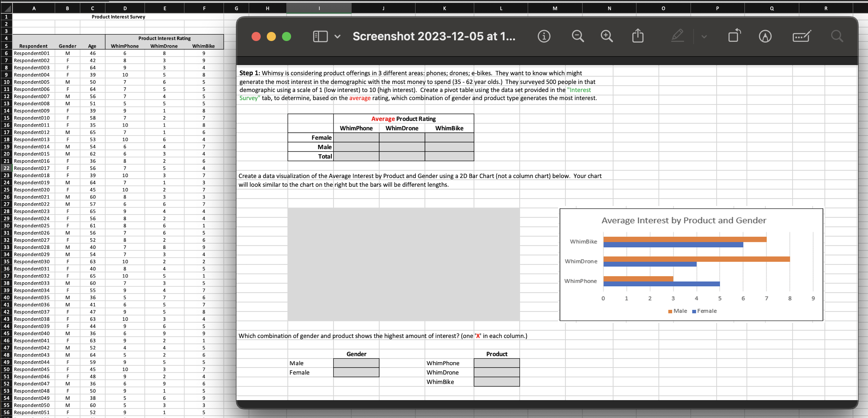This screenshot has width=868, height=418.
Task: Rotate the screenshot with the rotate icon
Action: click(734, 36)
